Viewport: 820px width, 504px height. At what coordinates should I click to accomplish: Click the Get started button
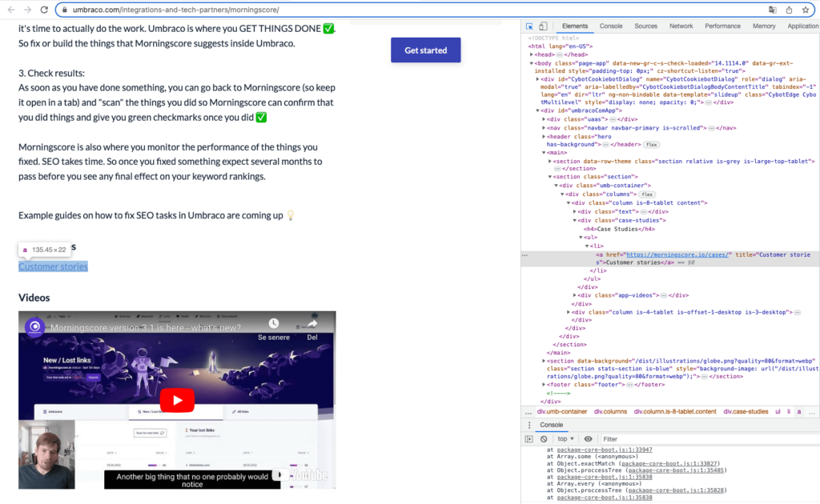pyautogui.click(x=425, y=50)
